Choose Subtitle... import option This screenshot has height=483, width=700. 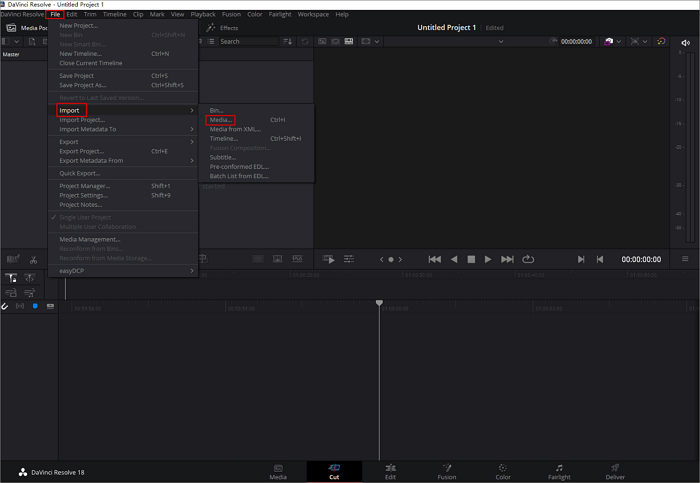(x=223, y=157)
